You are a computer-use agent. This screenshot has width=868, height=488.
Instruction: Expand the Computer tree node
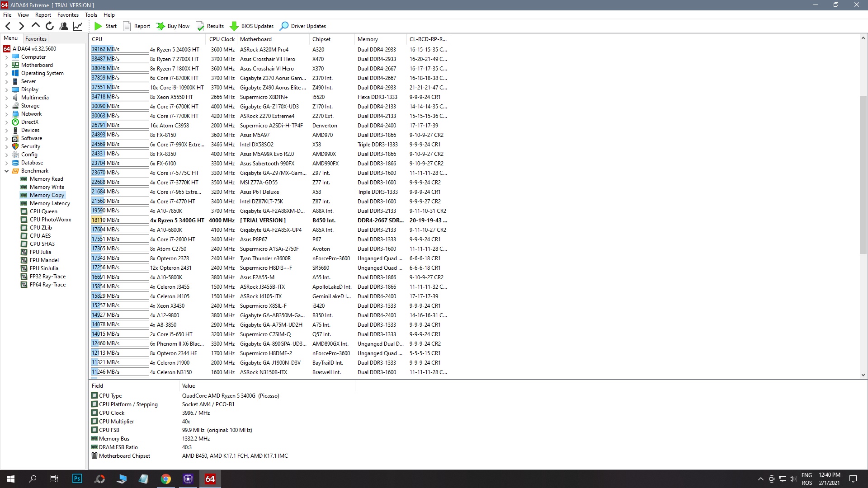pyautogui.click(x=6, y=57)
